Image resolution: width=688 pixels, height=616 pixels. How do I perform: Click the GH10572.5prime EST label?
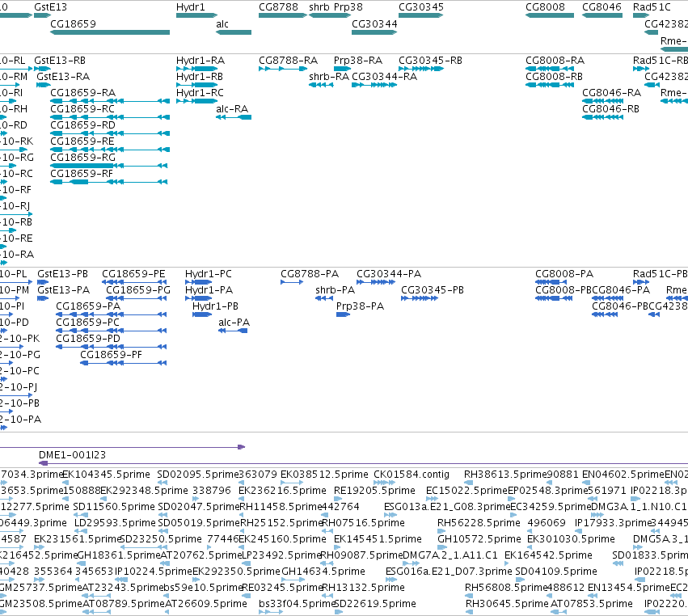[479, 539]
